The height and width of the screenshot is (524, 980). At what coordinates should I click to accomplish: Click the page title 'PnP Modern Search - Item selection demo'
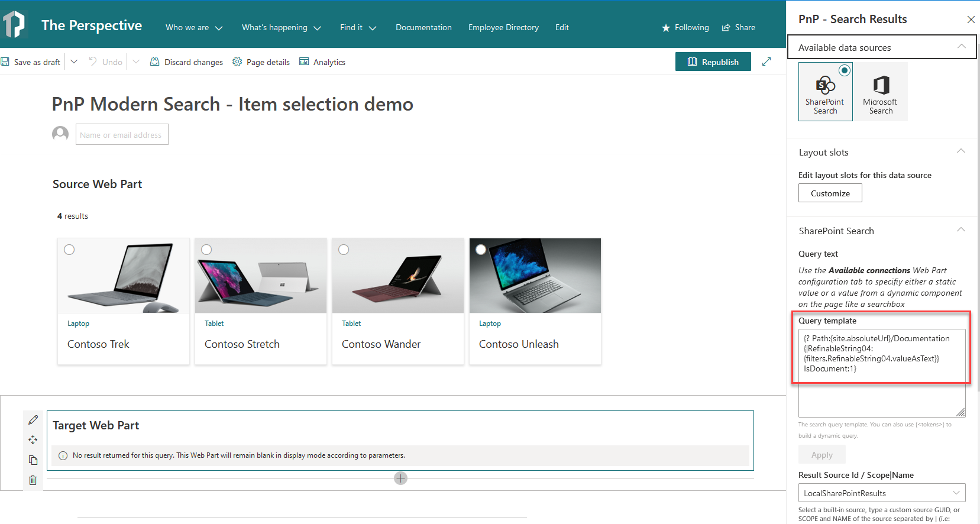(232, 104)
